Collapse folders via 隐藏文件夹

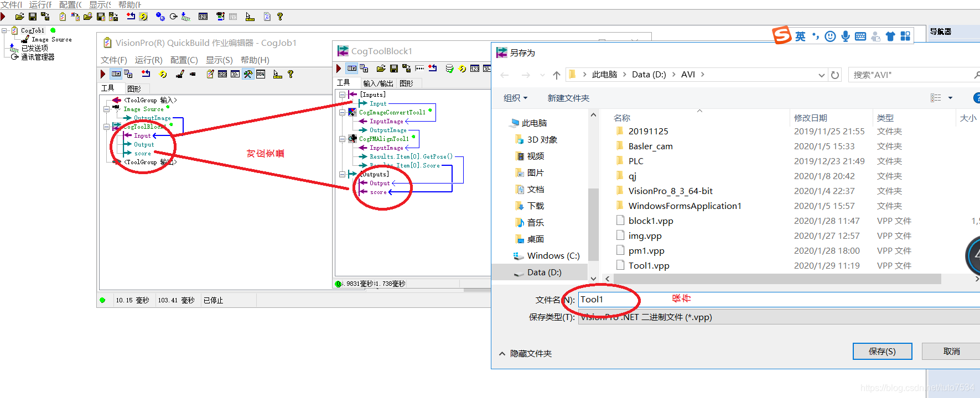click(526, 354)
